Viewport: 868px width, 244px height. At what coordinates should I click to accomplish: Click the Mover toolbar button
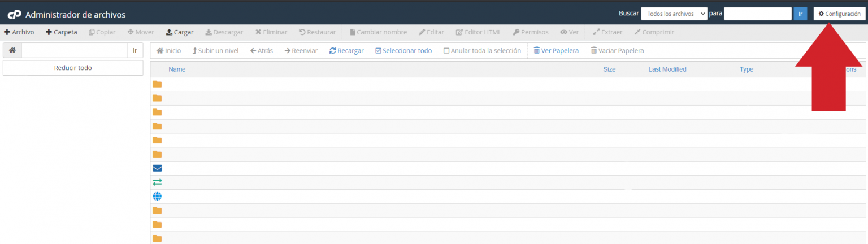(141, 32)
